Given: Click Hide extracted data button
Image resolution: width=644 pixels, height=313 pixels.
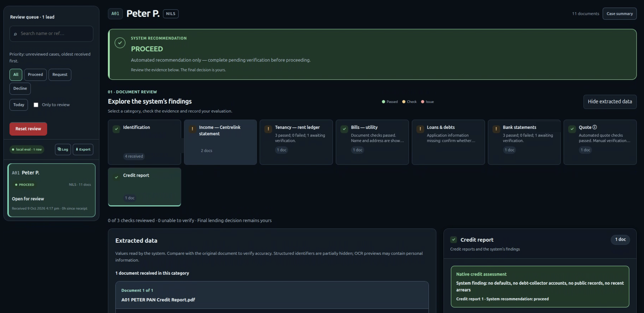Looking at the screenshot, I should [x=610, y=102].
